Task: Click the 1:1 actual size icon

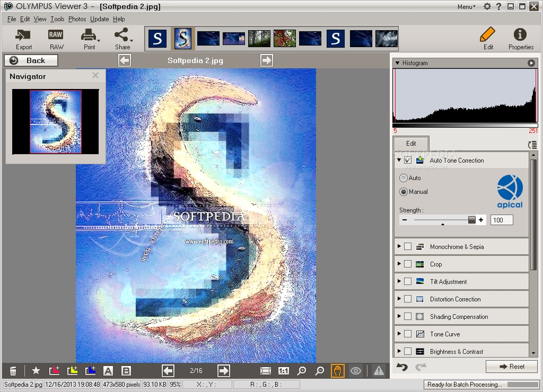Action: 283,371
